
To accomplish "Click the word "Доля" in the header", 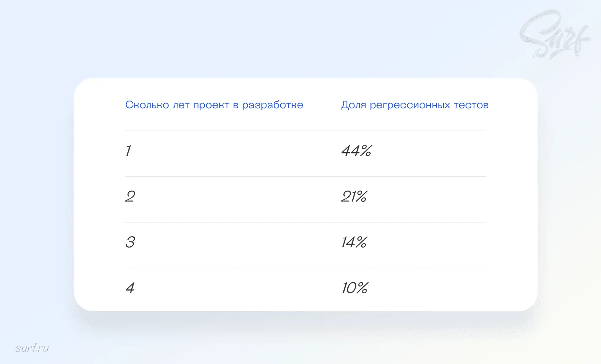I will pos(353,105).
